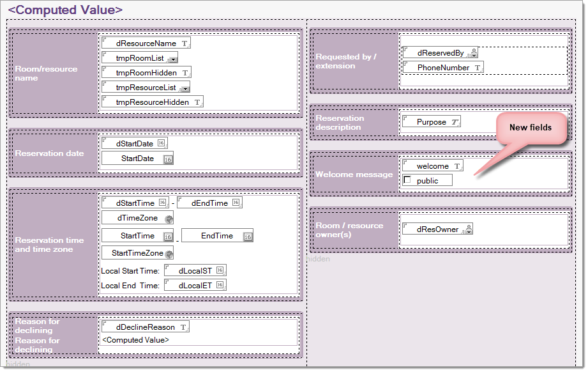Click the calendar picker icon on StartDate
588x372 pixels.
tap(168, 159)
